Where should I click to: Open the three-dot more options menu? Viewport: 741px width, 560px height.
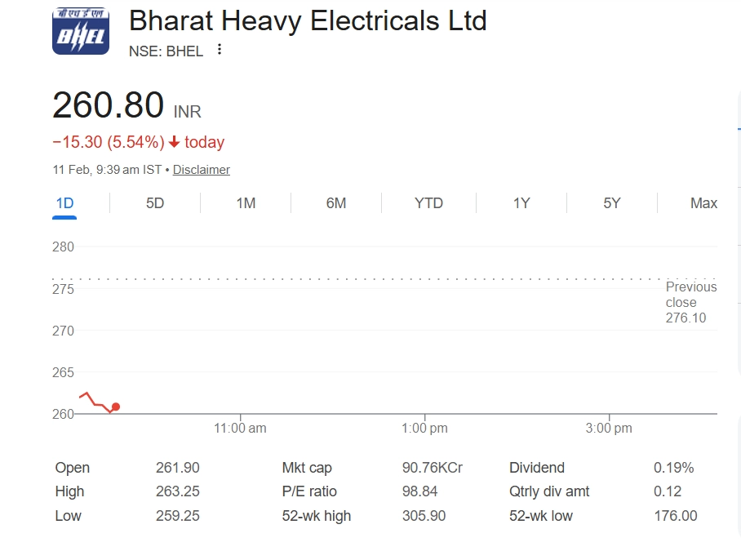click(x=219, y=50)
